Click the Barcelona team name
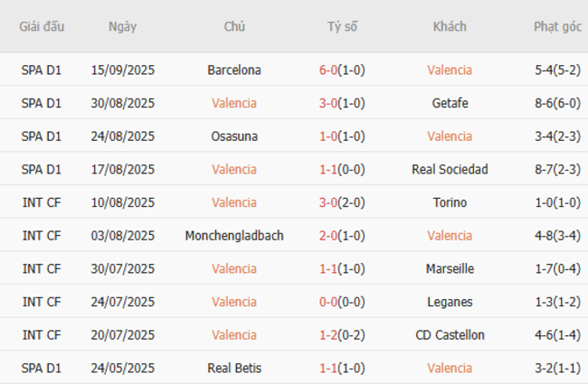 point(234,70)
